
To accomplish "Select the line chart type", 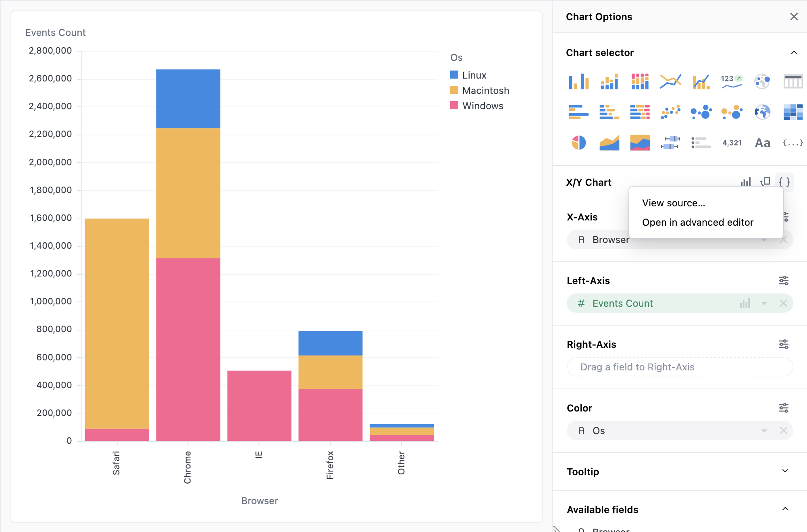I will pos(670,81).
